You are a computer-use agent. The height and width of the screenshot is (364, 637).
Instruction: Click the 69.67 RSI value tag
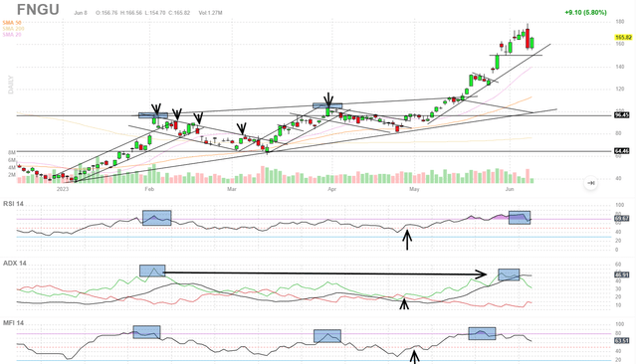click(622, 219)
